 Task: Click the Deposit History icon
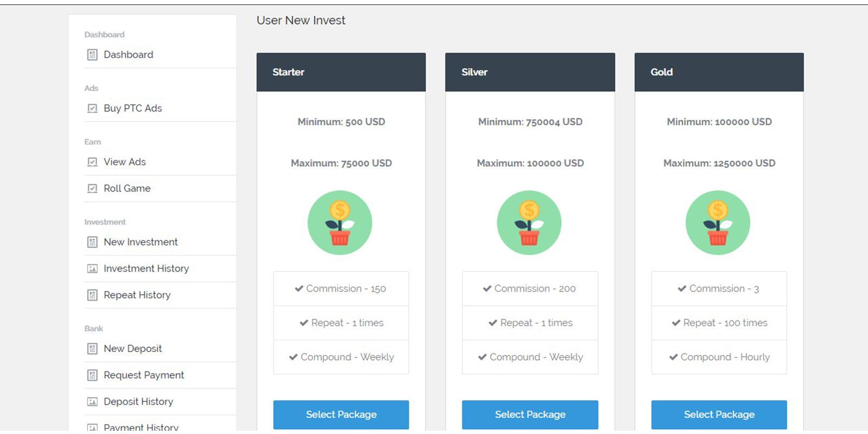click(x=92, y=402)
